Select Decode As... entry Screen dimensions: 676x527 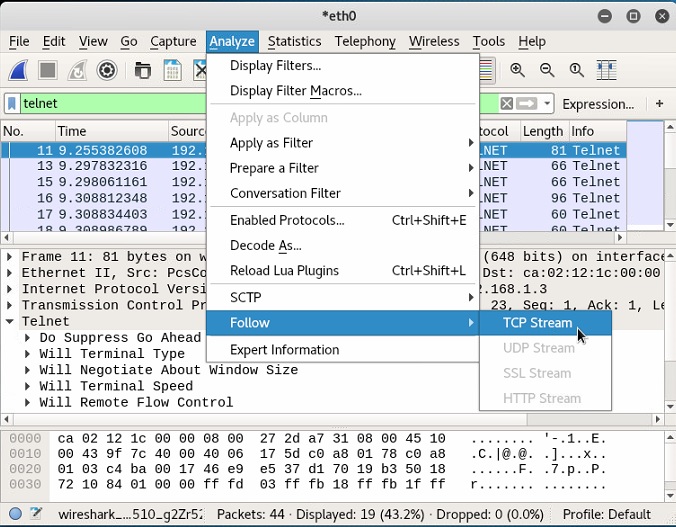coord(343,245)
